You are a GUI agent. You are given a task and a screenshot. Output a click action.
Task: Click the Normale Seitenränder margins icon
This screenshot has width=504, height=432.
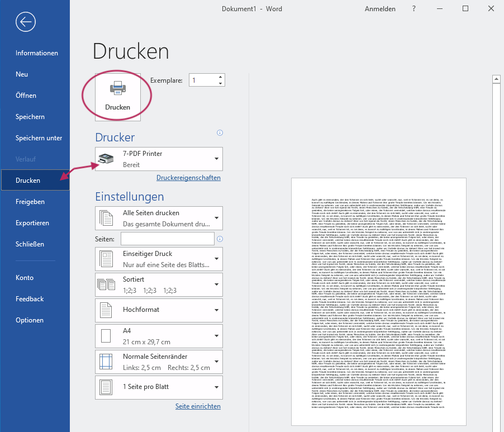point(106,362)
